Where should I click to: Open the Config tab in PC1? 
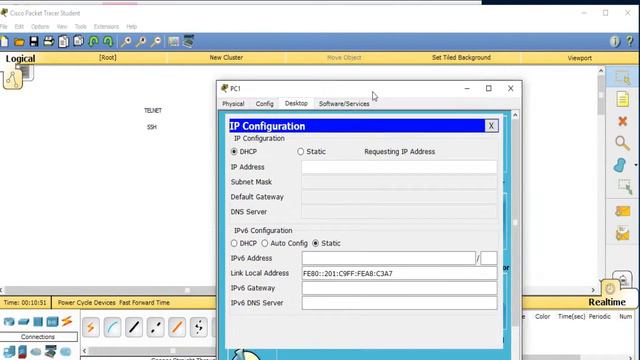(264, 104)
